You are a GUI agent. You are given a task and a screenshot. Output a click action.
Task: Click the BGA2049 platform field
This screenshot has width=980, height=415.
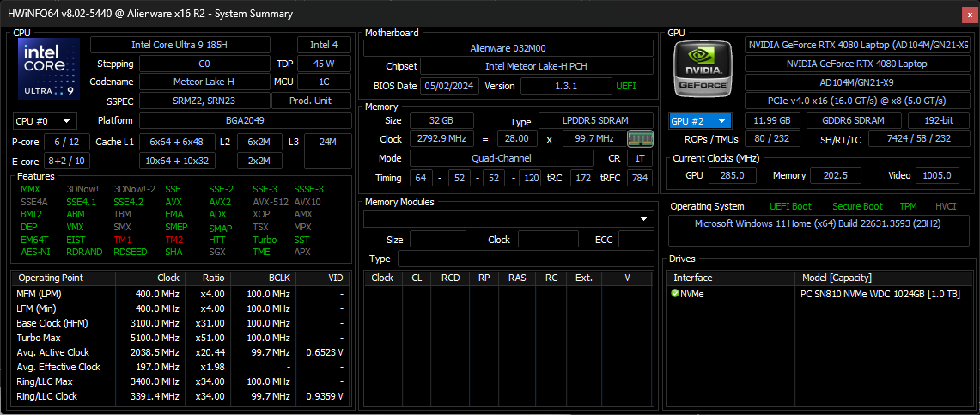click(x=245, y=120)
